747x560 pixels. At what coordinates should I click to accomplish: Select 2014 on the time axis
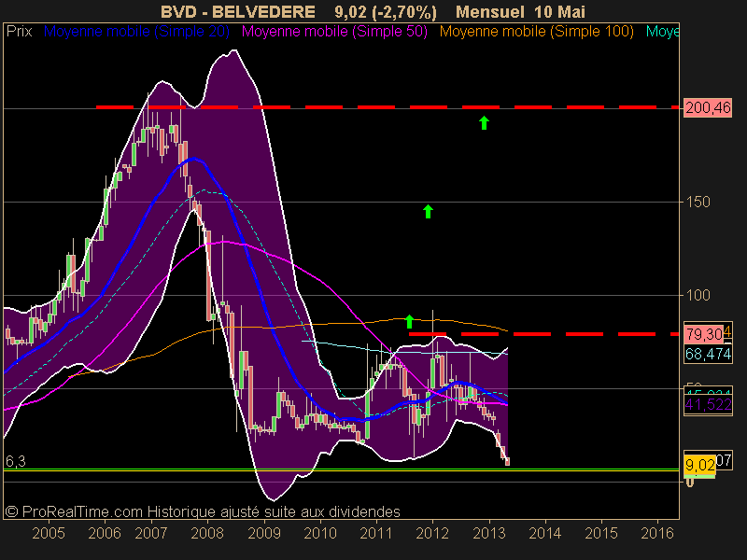pyautogui.click(x=545, y=533)
